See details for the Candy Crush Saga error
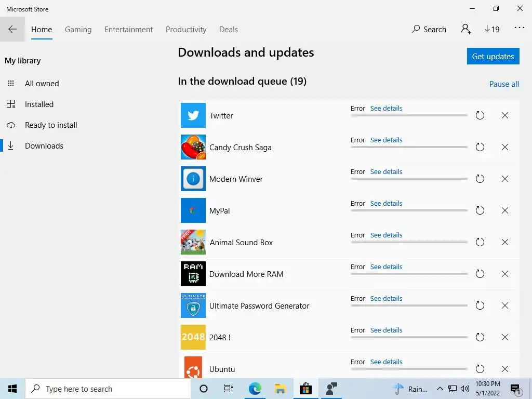 tap(386, 140)
